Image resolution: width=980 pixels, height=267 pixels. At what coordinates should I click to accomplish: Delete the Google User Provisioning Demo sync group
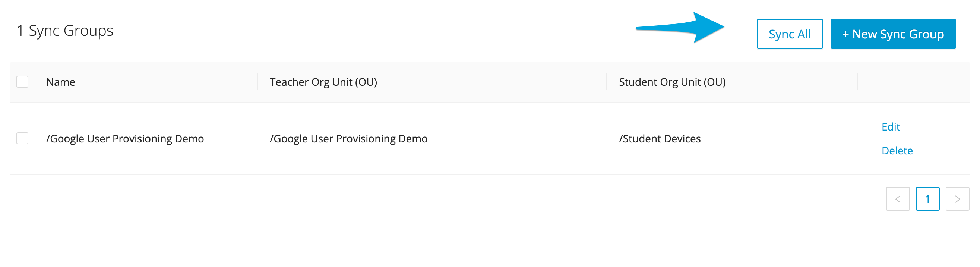[897, 150]
